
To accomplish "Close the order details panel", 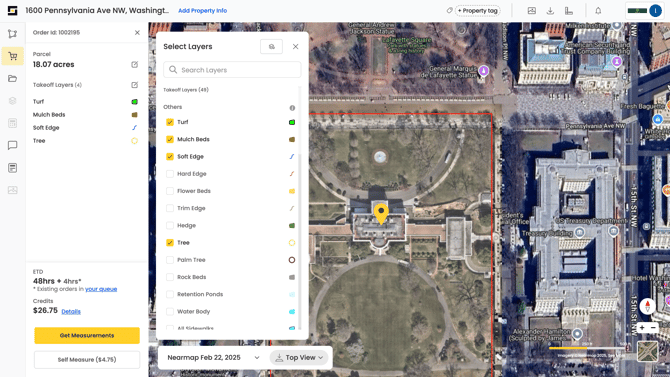I will pyautogui.click(x=137, y=32).
